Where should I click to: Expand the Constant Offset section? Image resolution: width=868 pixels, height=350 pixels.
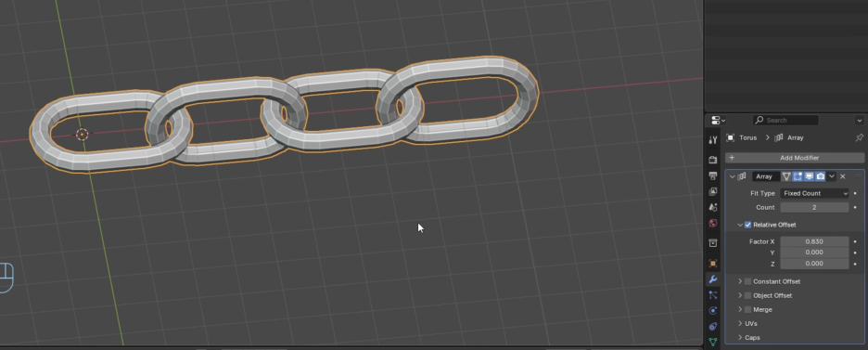740,281
